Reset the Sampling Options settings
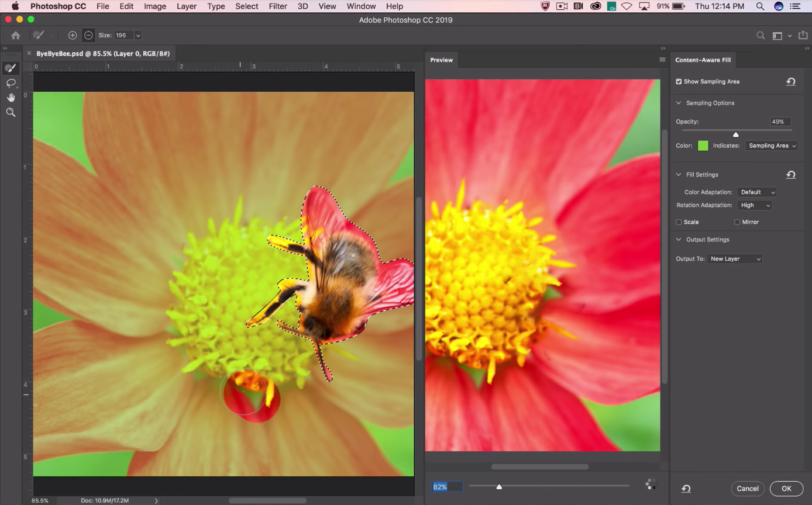 (791, 81)
